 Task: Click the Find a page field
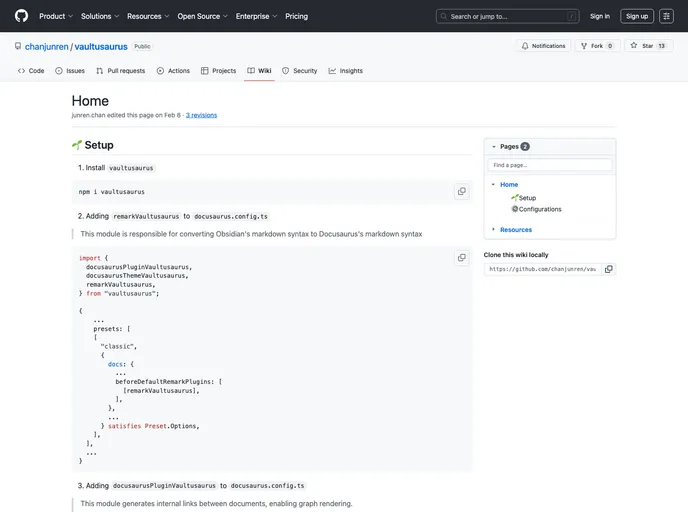tap(549, 165)
